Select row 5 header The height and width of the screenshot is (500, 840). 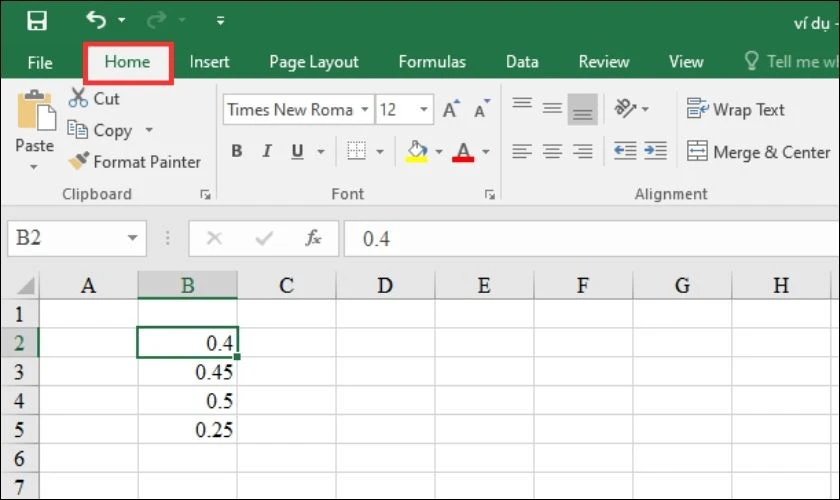point(19,429)
